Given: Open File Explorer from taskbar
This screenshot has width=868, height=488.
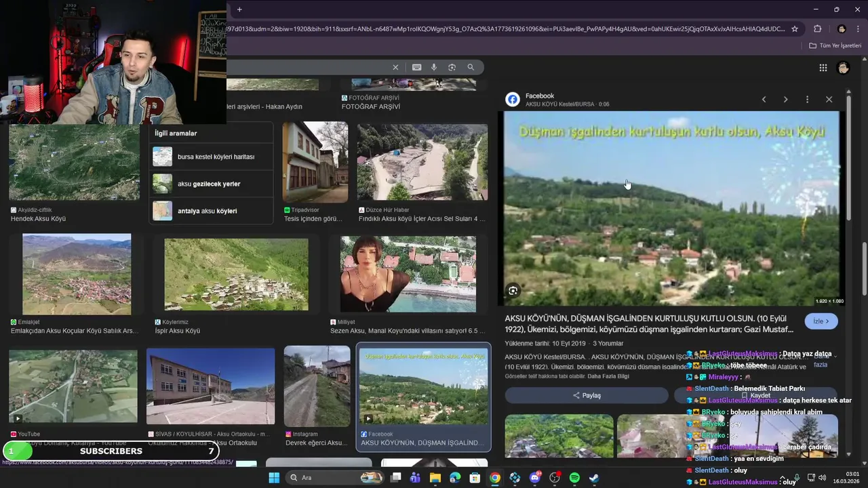Looking at the screenshot, I should tap(435, 478).
